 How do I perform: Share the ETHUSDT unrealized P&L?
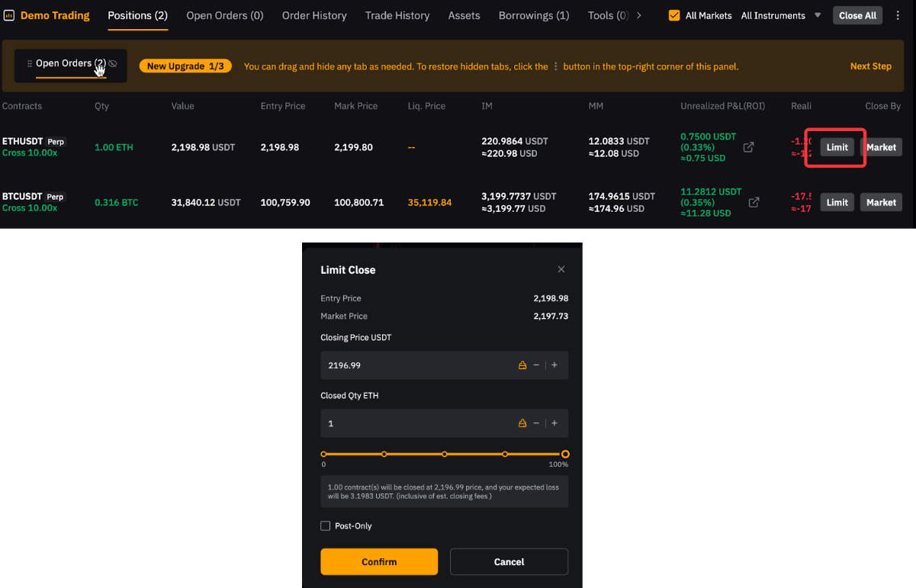coord(749,147)
